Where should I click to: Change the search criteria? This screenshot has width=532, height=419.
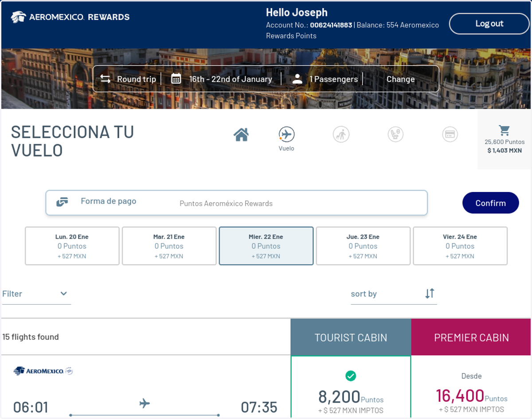click(400, 79)
